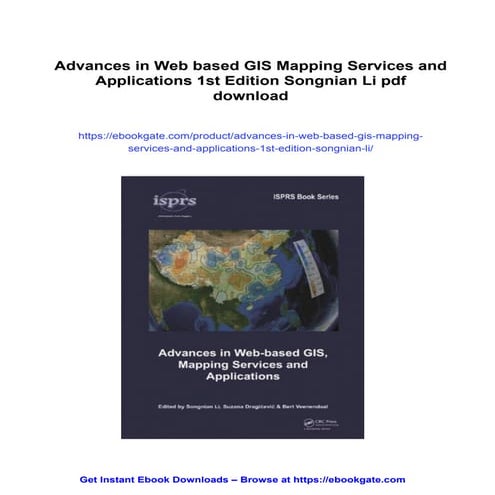Click the 'Edited by Songnian Li' line on cover
This screenshot has width=495, height=495.
(x=243, y=406)
